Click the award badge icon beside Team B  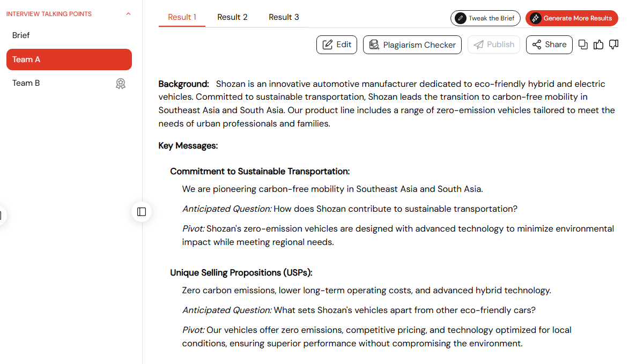(x=120, y=84)
